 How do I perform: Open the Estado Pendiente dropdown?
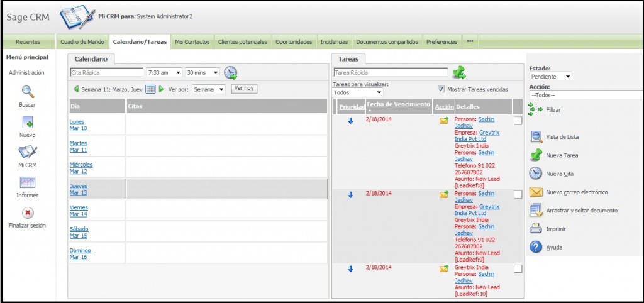point(550,76)
